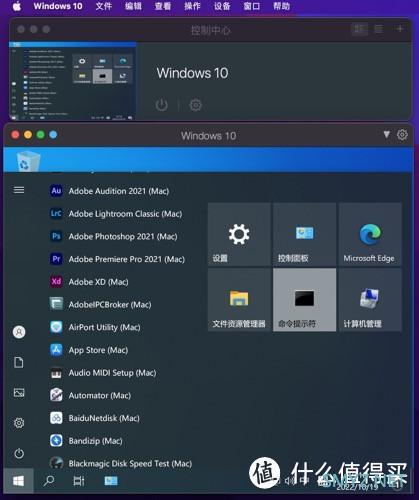Viewport: 419px width, 500px height.
Task: Open Blackmagic Disk Speed Test icon
Action: coord(56,463)
